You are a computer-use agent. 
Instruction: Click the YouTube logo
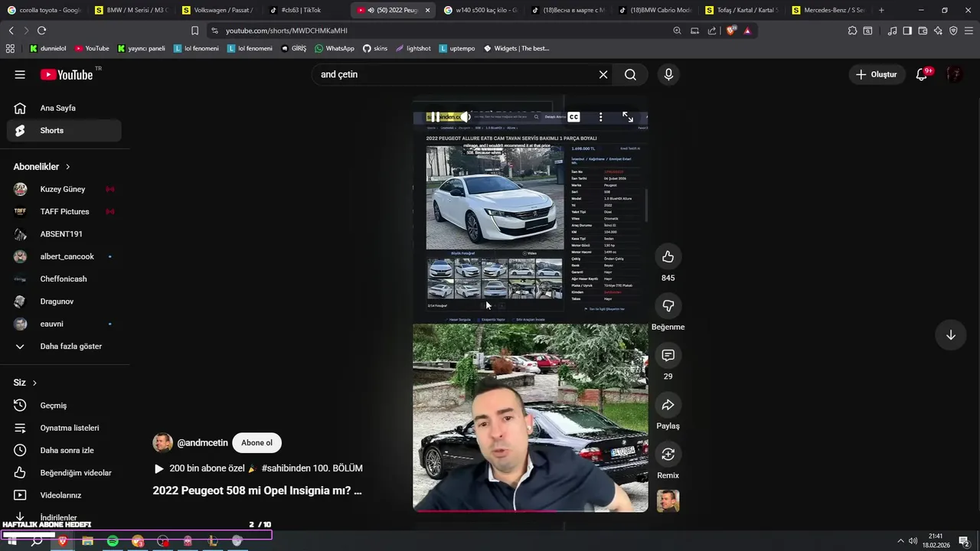click(x=67, y=74)
